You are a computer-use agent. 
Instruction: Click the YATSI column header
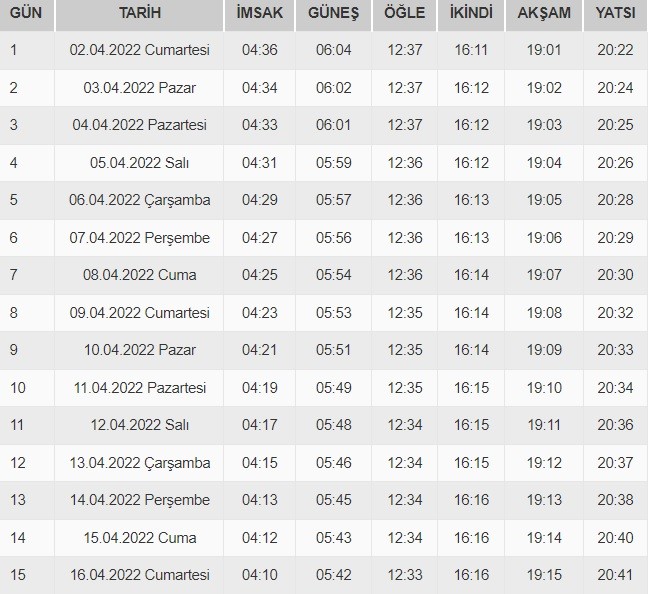[x=616, y=14]
